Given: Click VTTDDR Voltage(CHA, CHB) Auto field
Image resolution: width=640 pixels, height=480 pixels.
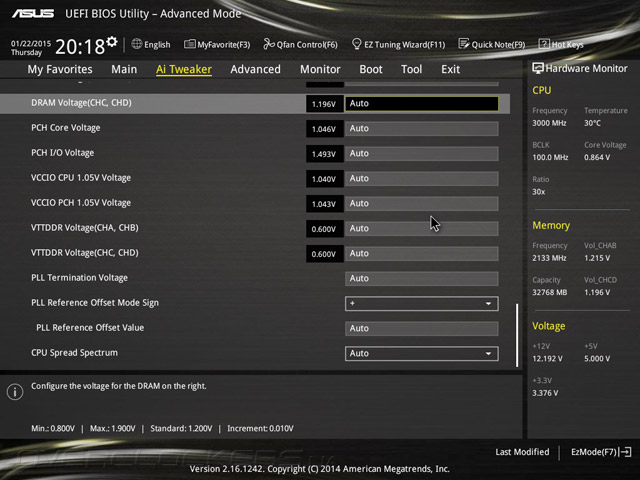Looking at the screenshot, I should [422, 229].
